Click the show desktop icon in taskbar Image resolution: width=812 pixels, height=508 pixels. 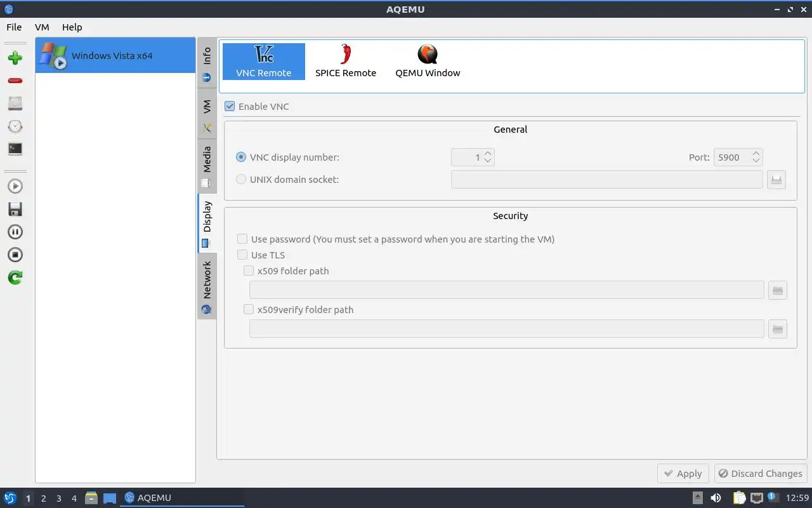tap(110, 498)
